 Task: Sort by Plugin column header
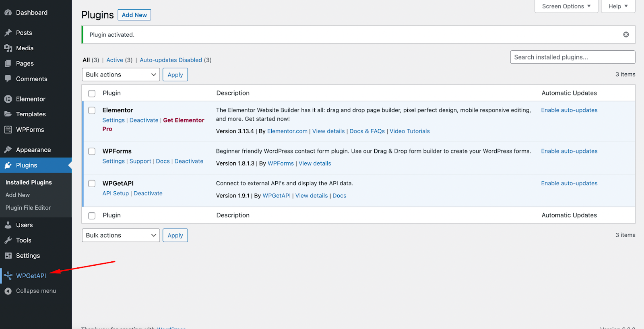click(112, 93)
